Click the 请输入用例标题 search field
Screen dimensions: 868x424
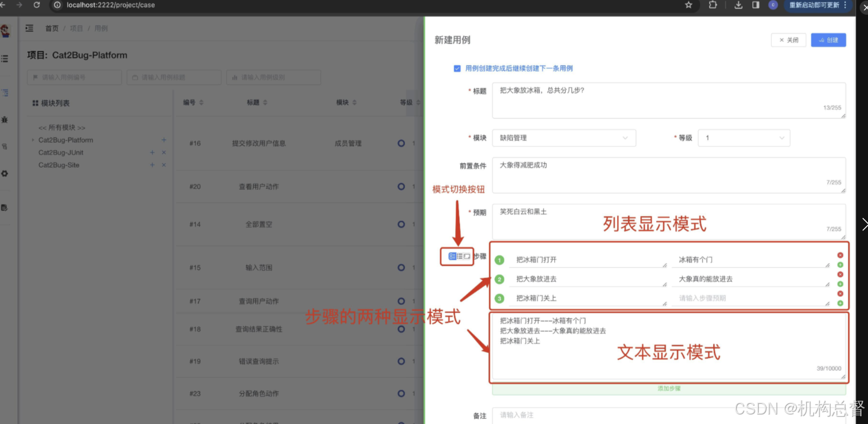click(174, 77)
